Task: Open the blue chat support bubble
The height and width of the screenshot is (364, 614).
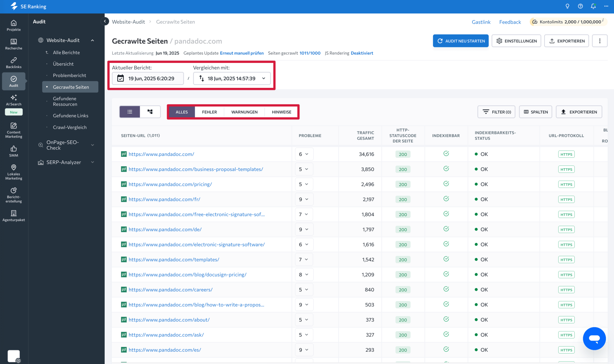Action: click(594, 339)
